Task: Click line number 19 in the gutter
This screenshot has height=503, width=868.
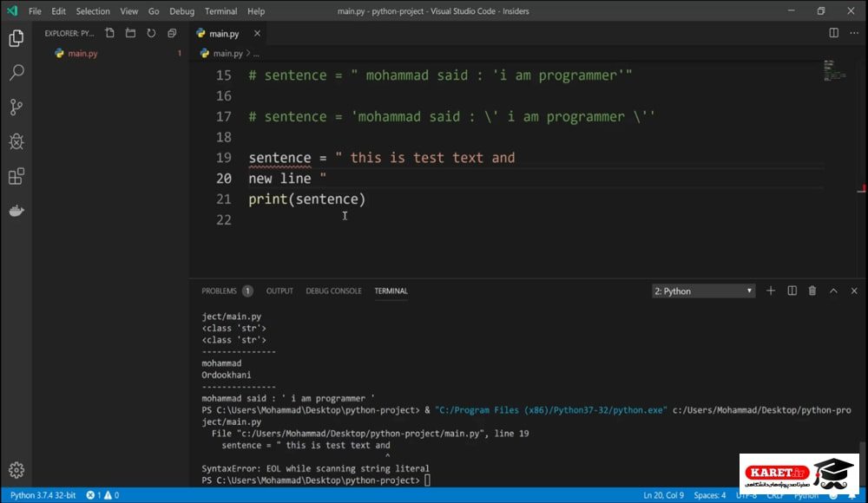Action: pos(224,158)
